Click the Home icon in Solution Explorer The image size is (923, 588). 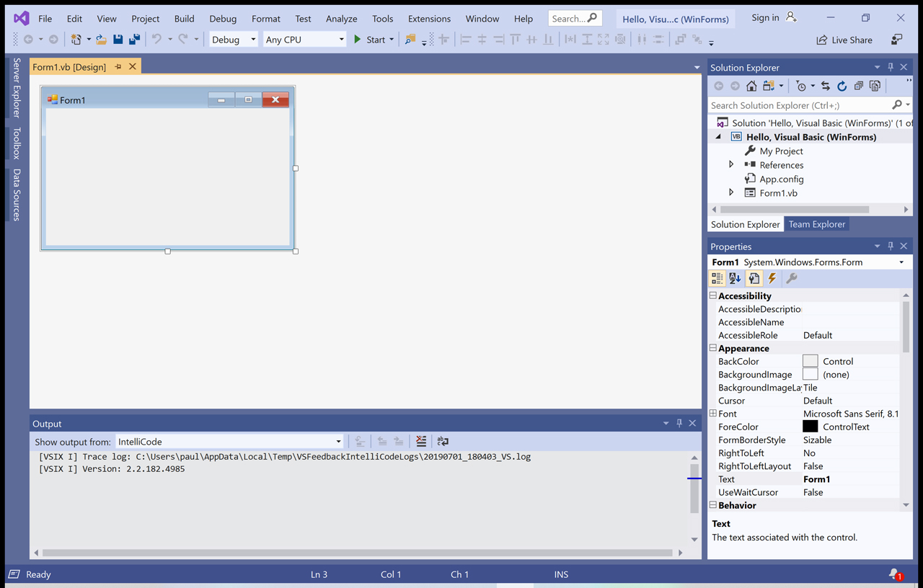[x=751, y=86]
